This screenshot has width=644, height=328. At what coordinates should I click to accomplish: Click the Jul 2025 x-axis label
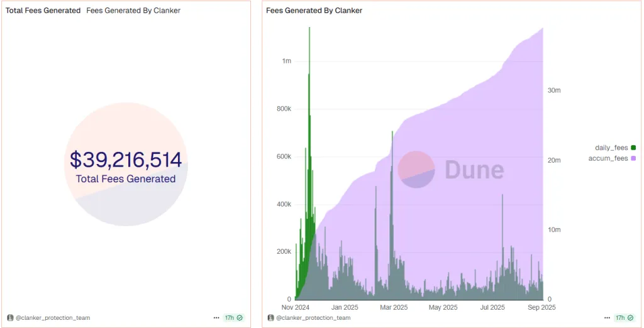[492, 307]
